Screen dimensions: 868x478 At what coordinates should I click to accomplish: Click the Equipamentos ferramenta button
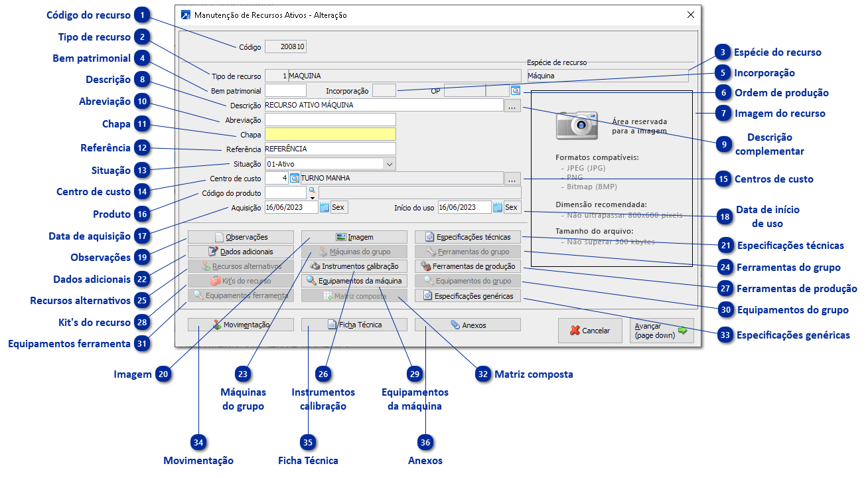click(x=241, y=295)
